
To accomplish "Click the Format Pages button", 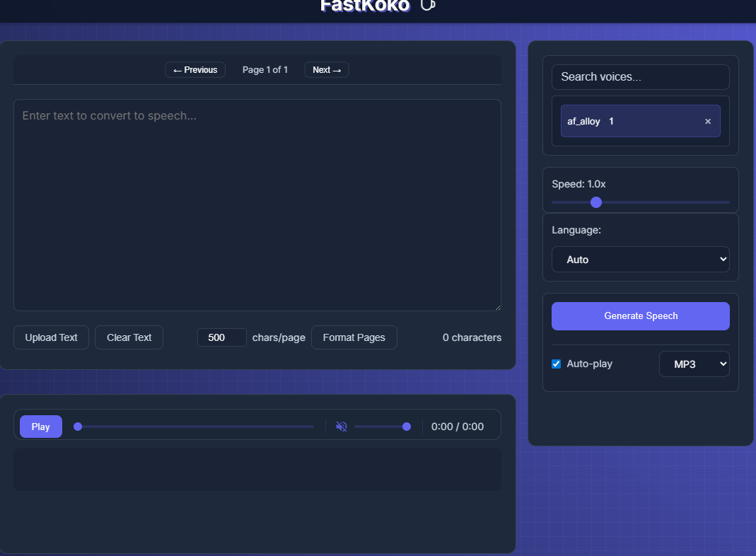I will 354,337.
